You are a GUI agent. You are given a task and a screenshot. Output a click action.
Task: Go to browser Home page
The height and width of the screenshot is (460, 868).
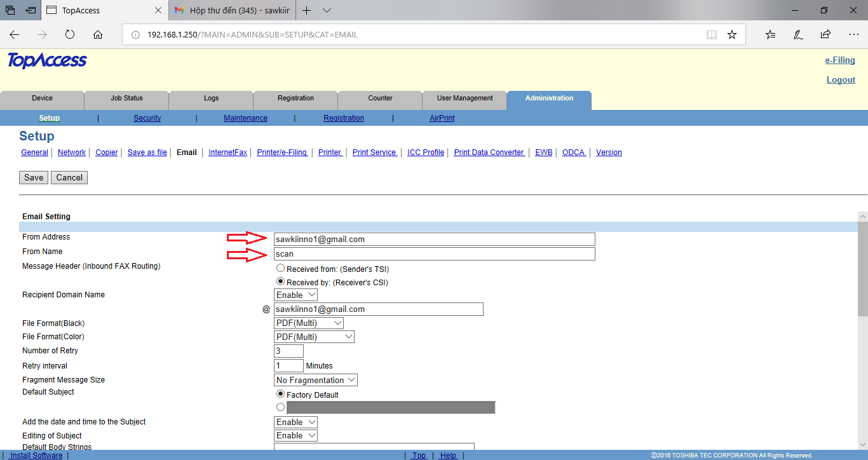click(98, 34)
